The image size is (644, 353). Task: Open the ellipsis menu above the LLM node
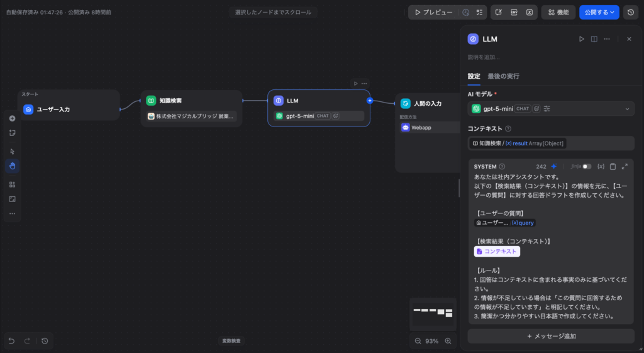pos(364,84)
